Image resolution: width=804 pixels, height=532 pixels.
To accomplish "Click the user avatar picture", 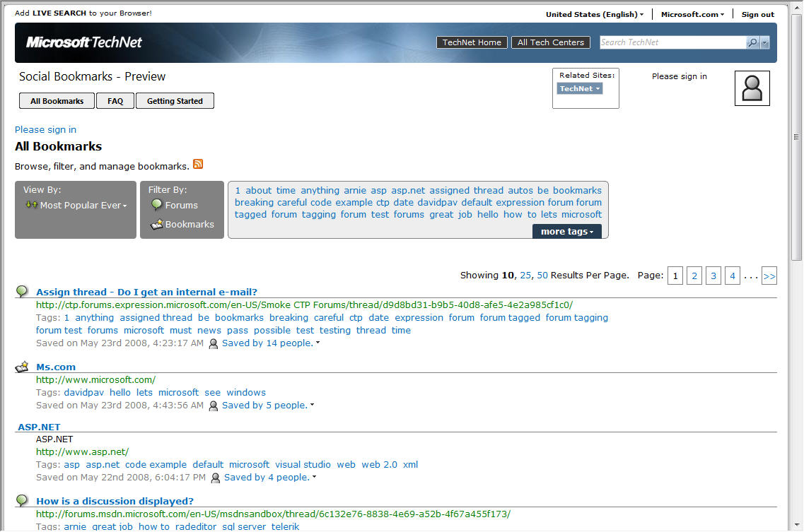I will 752,88.
